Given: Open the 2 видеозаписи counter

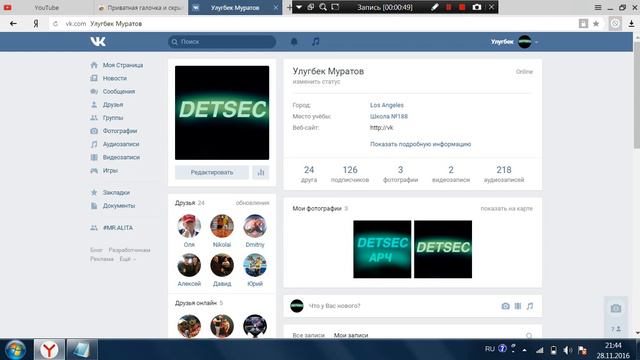Looking at the screenshot, I should [451, 174].
